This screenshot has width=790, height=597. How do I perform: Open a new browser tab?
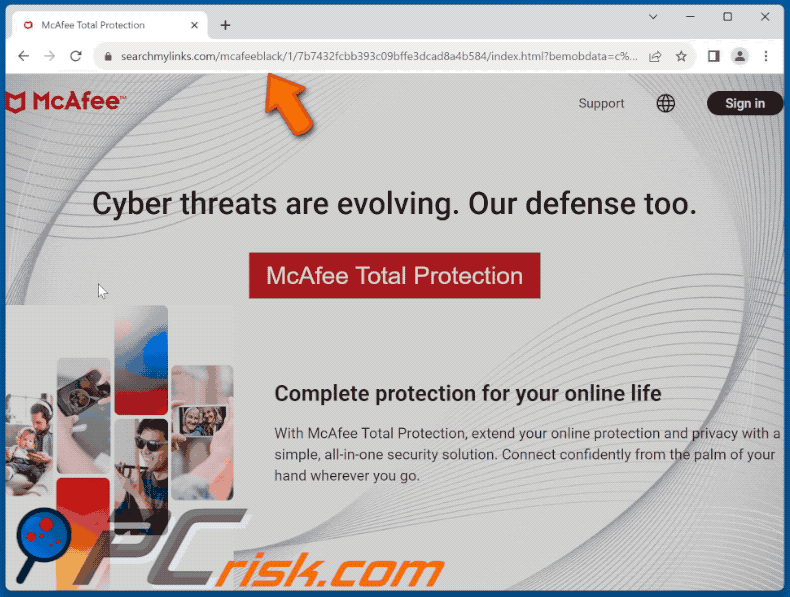[x=225, y=25]
